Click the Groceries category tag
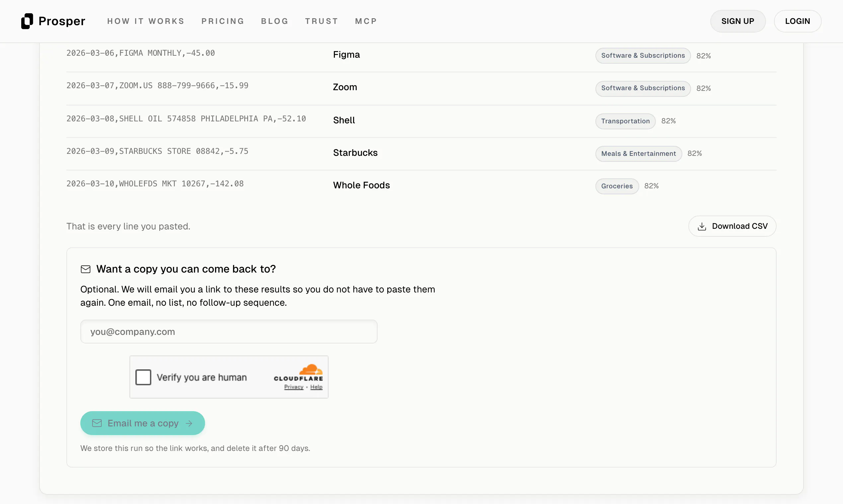This screenshot has height=504, width=843. coord(617,186)
